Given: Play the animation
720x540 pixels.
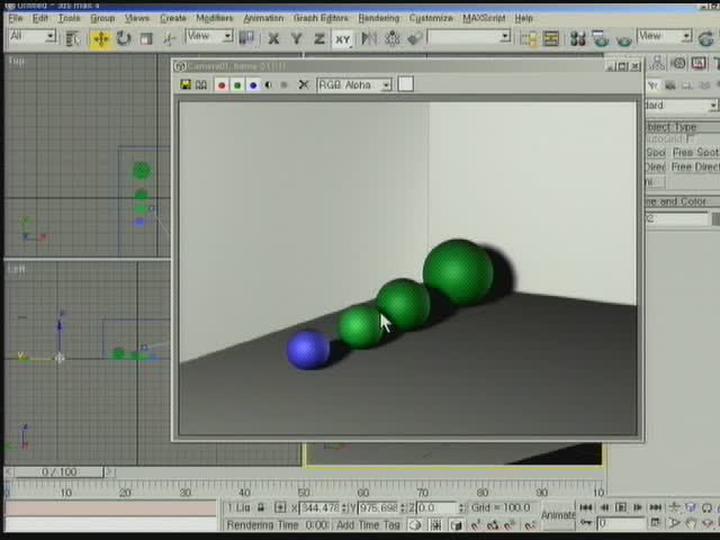Looking at the screenshot, I should (621, 507).
